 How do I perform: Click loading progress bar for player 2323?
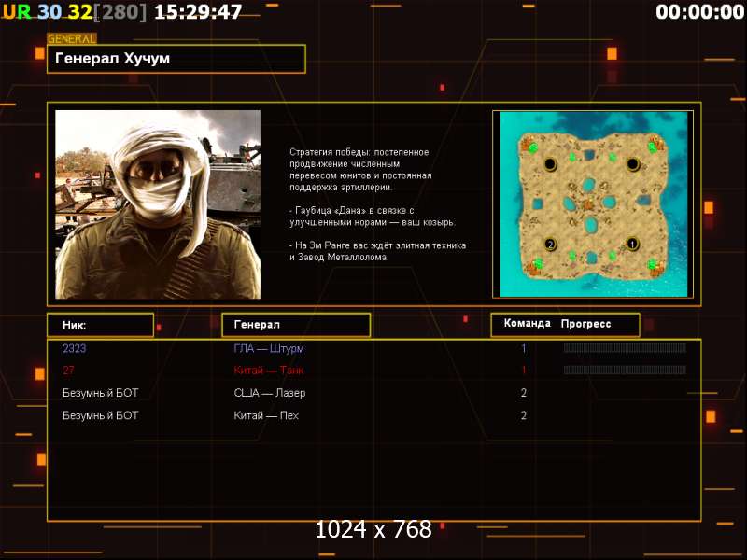[x=625, y=348]
